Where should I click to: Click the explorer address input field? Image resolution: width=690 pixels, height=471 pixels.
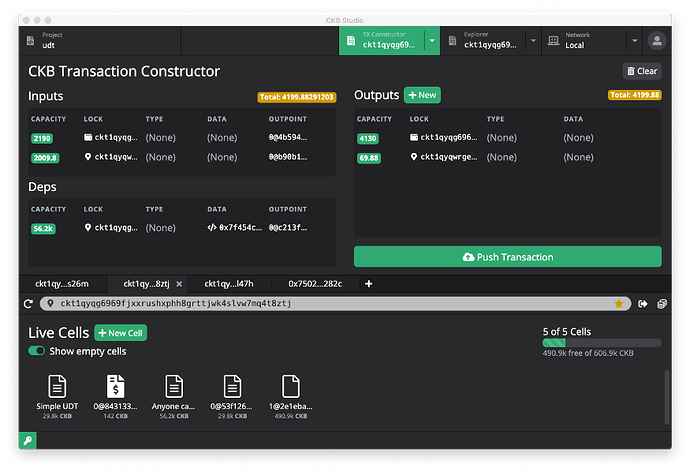point(330,303)
